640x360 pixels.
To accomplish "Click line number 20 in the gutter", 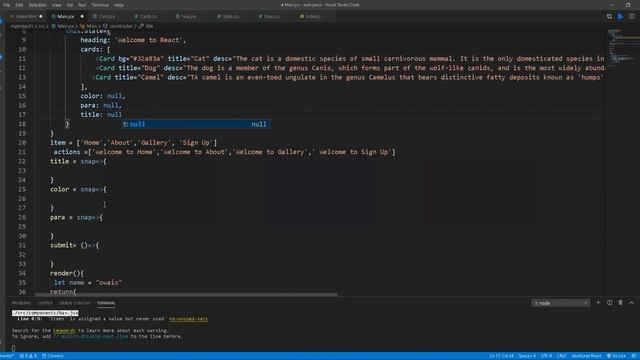I will 22,142.
